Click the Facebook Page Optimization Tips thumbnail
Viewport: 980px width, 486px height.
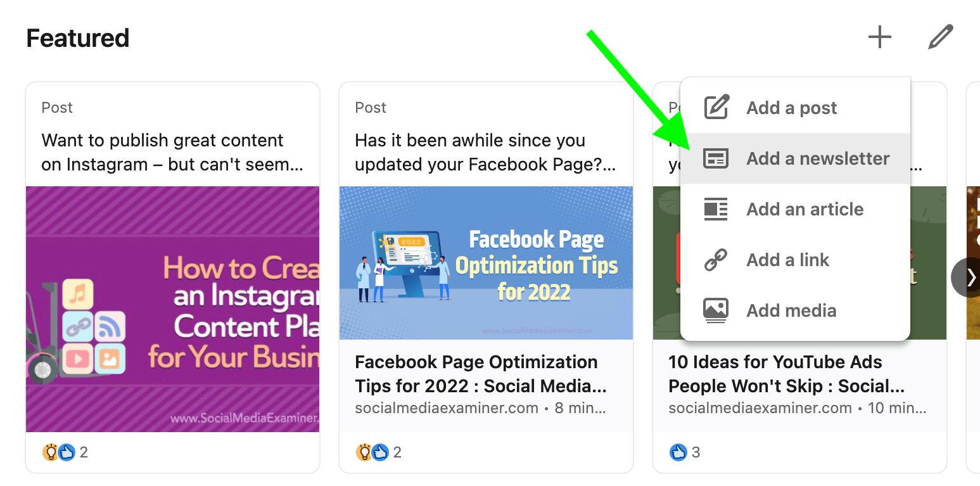tap(486, 262)
